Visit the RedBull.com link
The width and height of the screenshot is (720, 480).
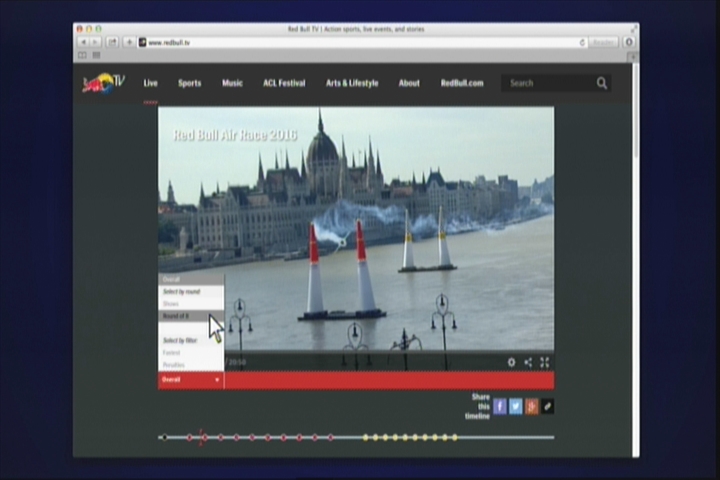click(x=462, y=83)
